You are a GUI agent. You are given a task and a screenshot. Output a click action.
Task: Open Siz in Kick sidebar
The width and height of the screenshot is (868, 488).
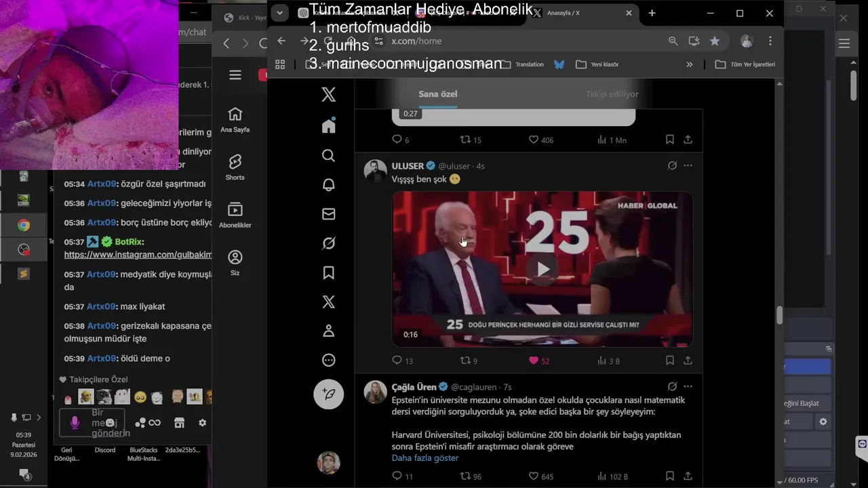235,263
